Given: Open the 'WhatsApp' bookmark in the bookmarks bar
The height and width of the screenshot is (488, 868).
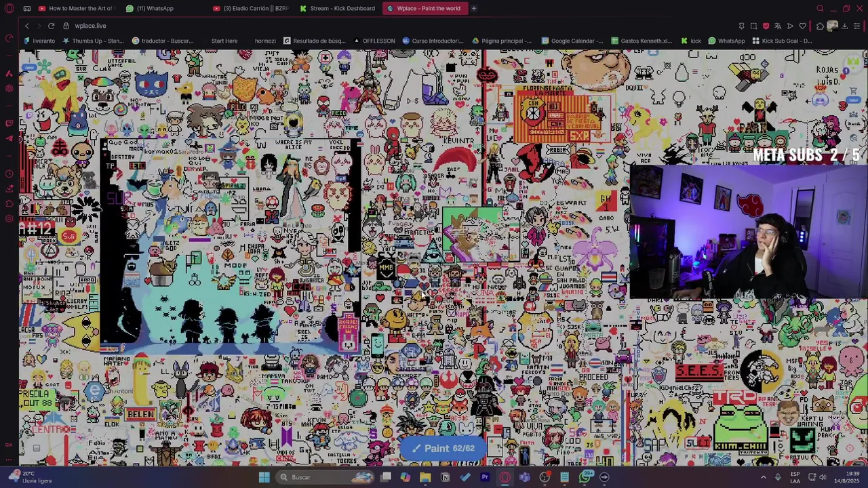Looking at the screenshot, I should [x=726, y=41].
